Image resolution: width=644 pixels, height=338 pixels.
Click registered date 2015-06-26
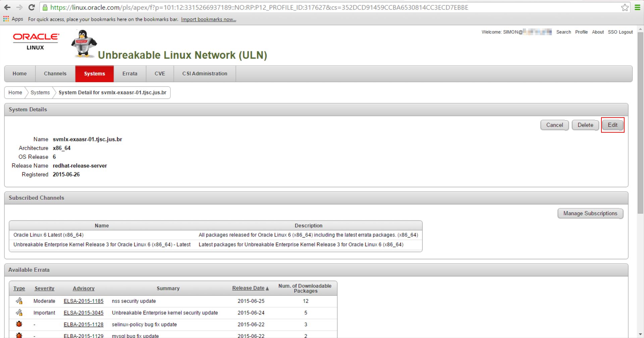[66, 175]
